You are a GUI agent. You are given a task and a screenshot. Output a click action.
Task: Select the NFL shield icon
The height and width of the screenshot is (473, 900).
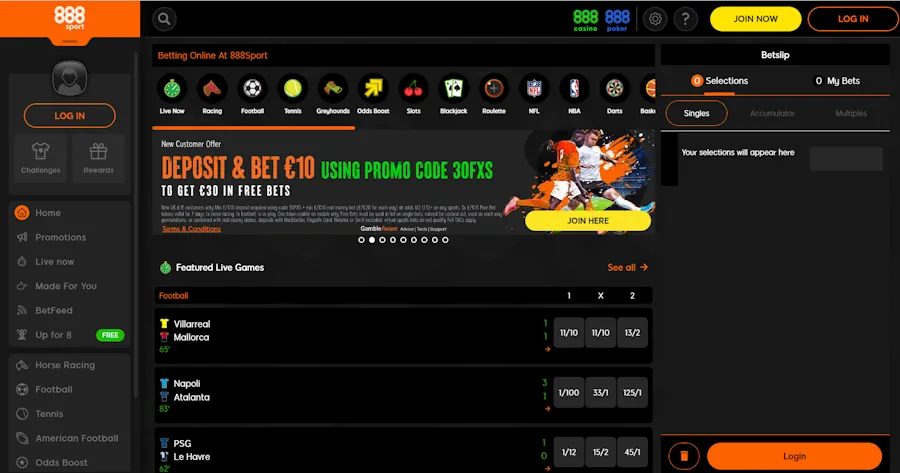[x=534, y=88]
